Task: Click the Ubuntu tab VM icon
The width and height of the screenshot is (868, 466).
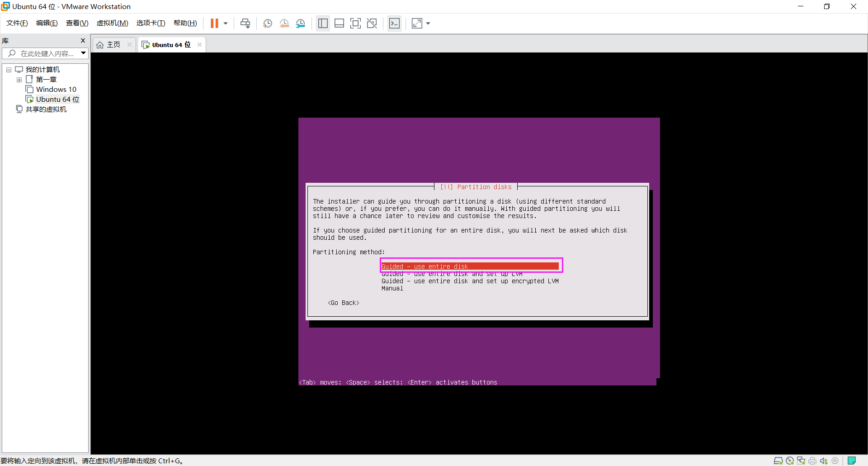Action: (x=146, y=45)
